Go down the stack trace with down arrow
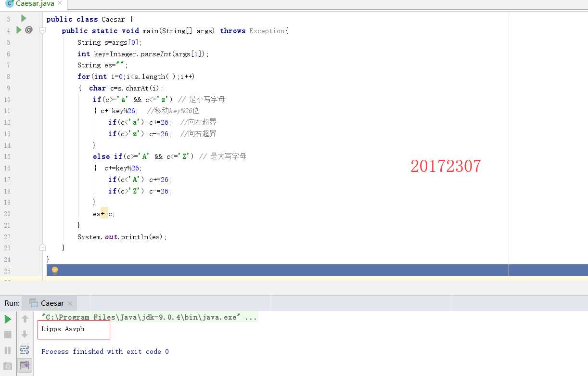 (x=25, y=334)
